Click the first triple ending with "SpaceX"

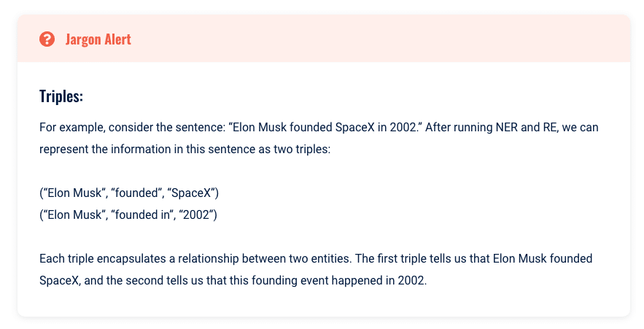click(x=129, y=193)
